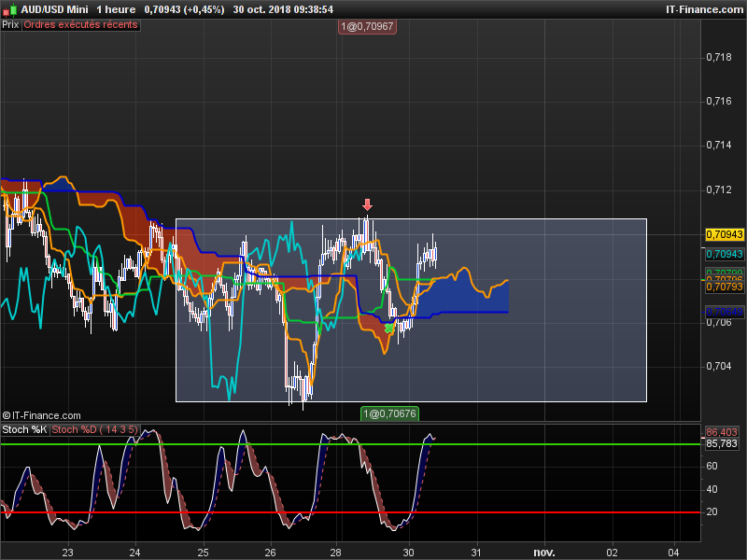
Task: Click the 0,716 price axis label
Action: click(x=718, y=101)
